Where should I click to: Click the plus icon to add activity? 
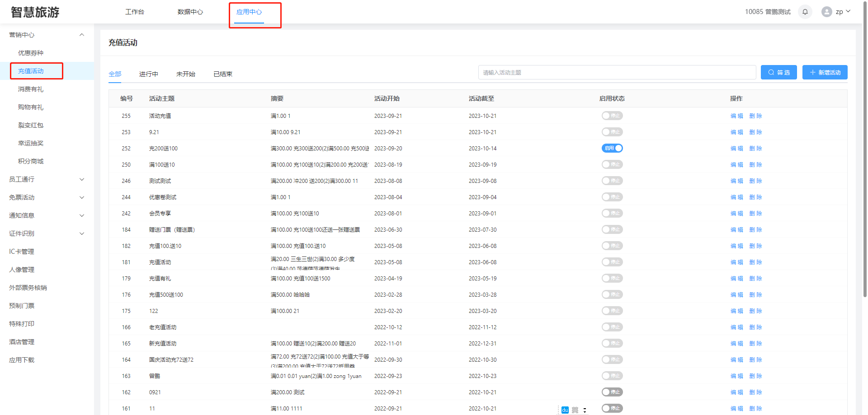(812, 72)
